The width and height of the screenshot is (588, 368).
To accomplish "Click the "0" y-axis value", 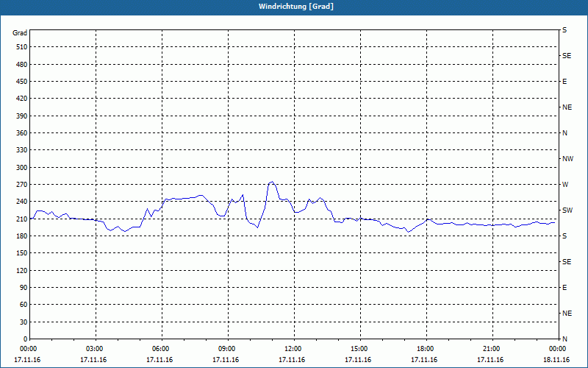I will point(25,339).
